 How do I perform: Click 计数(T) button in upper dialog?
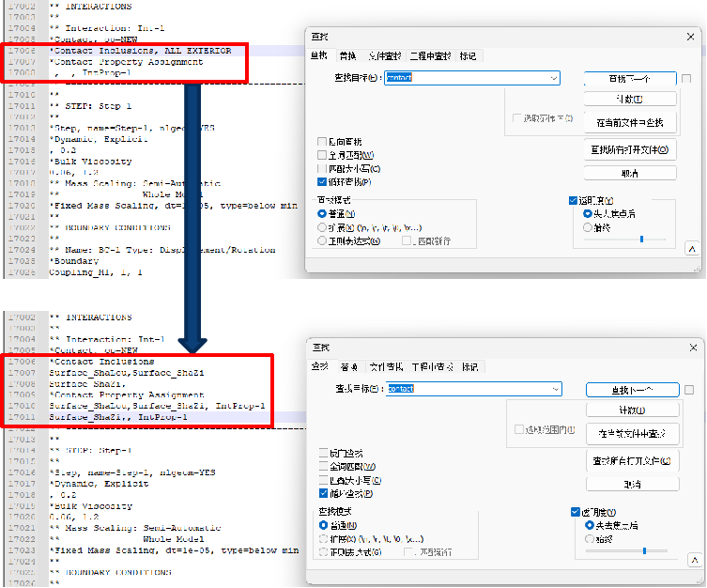coord(630,99)
